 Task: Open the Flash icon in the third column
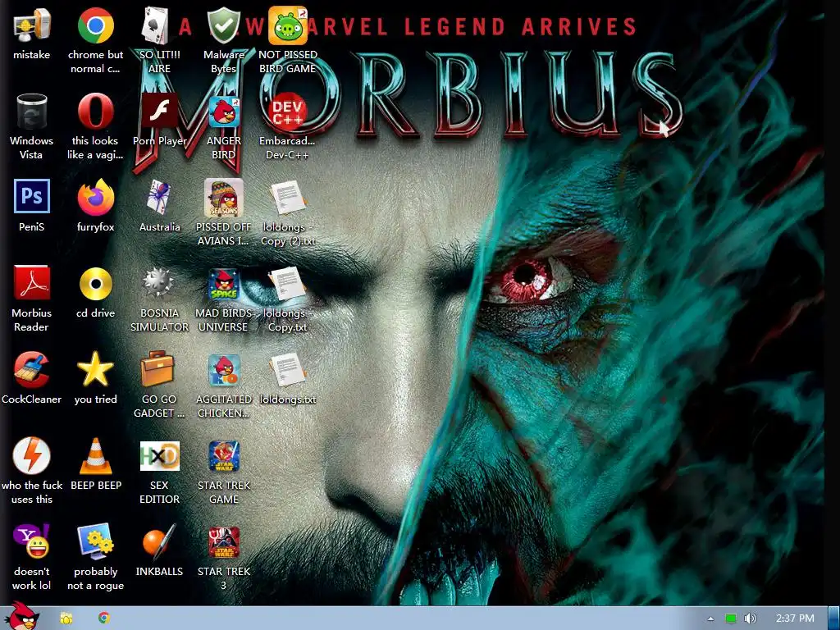159,111
